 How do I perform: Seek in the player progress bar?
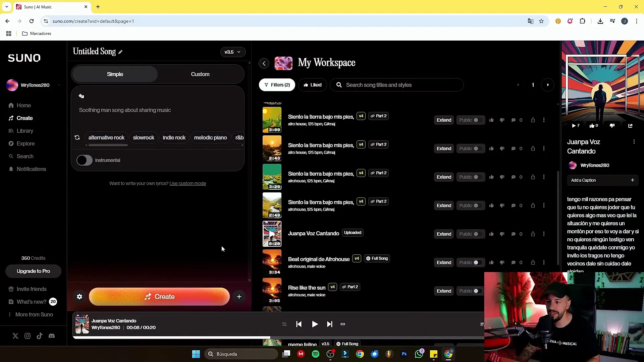coord(278,338)
